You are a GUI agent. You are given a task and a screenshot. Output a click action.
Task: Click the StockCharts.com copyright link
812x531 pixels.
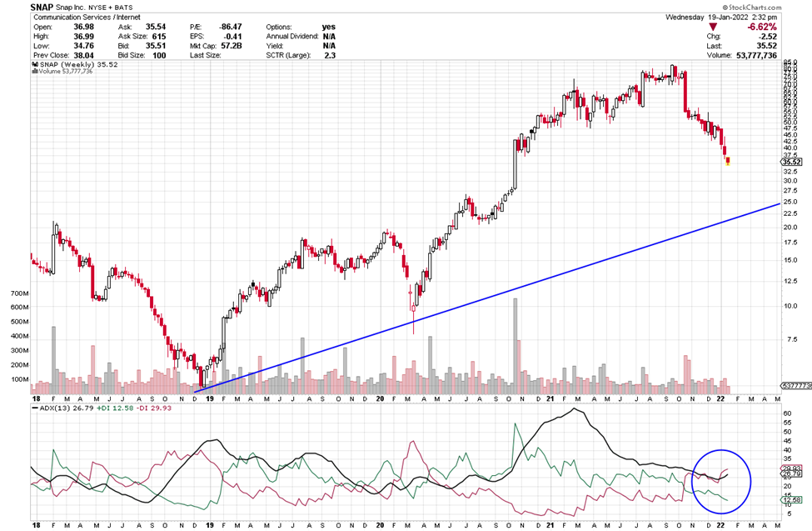click(x=752, y=8)
